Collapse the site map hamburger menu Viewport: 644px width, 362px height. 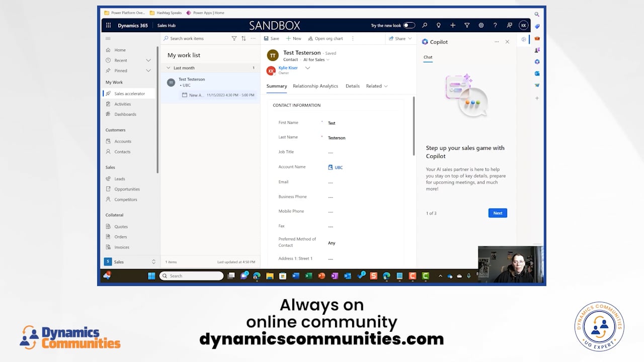pos(108,38)
